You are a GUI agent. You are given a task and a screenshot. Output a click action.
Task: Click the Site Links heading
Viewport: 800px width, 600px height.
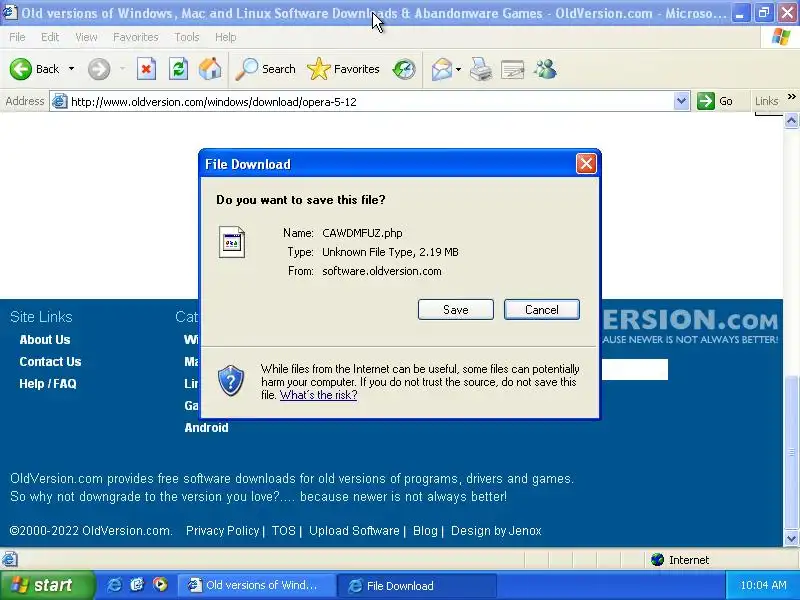41,317
